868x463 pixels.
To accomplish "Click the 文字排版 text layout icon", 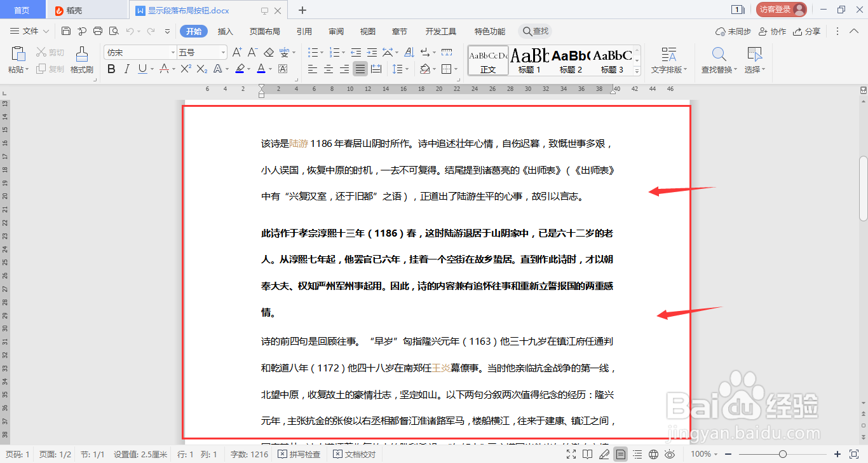I will [670, 56].
